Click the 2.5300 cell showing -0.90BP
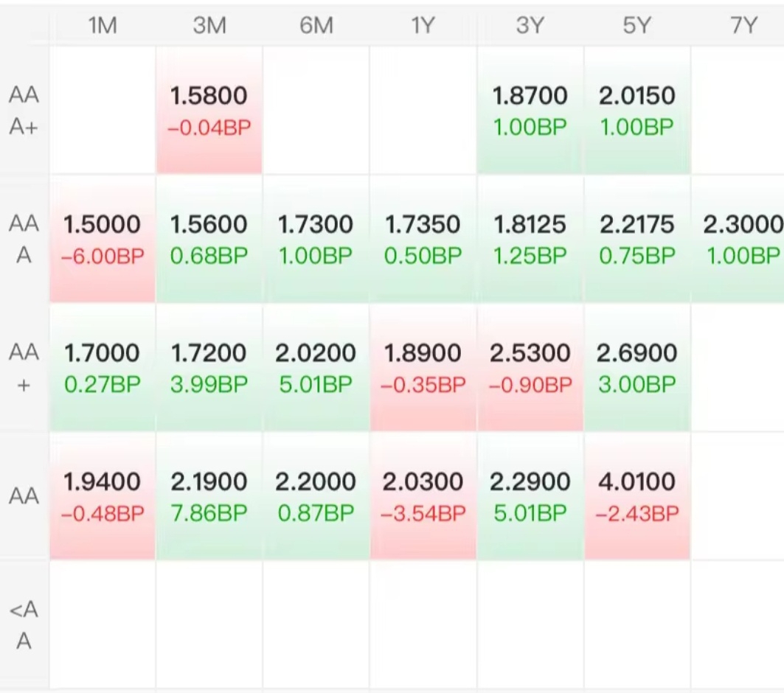 pyautogui.click(x=530, y=368)
